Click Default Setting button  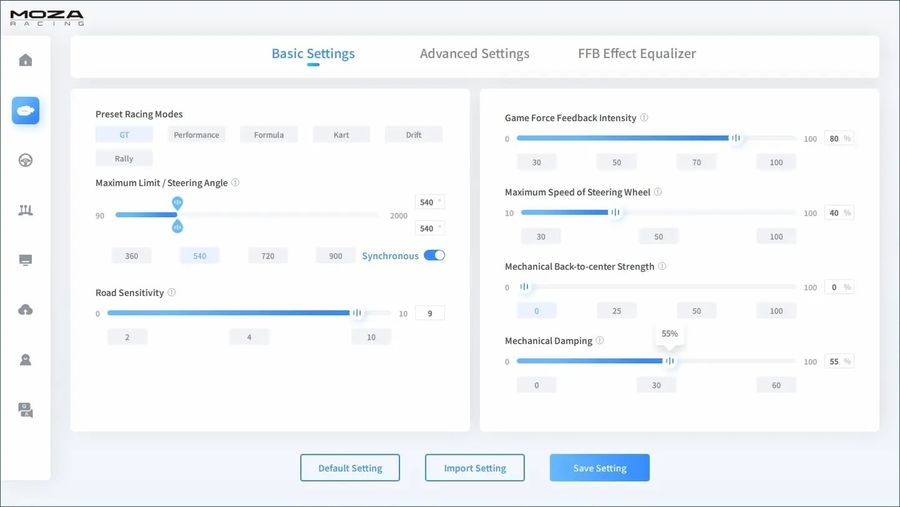coord(350,468)
